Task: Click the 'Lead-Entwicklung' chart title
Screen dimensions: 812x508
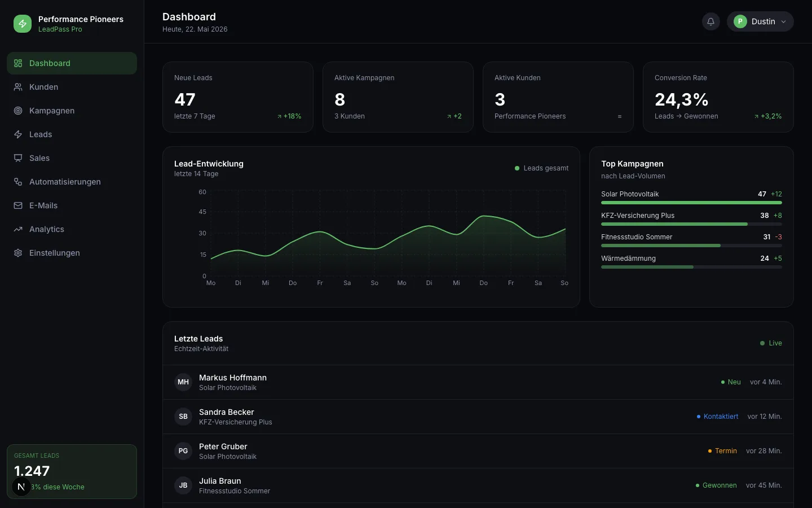Action: 209,164
